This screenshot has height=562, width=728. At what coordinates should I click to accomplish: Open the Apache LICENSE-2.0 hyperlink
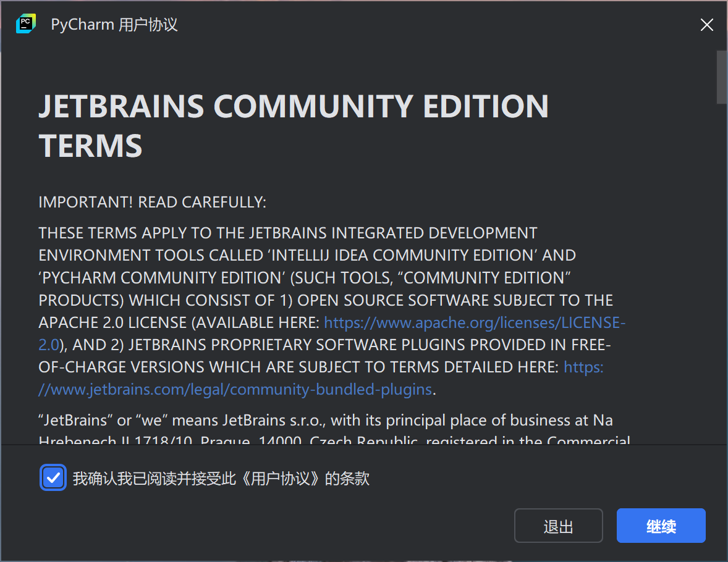[475, 322]
